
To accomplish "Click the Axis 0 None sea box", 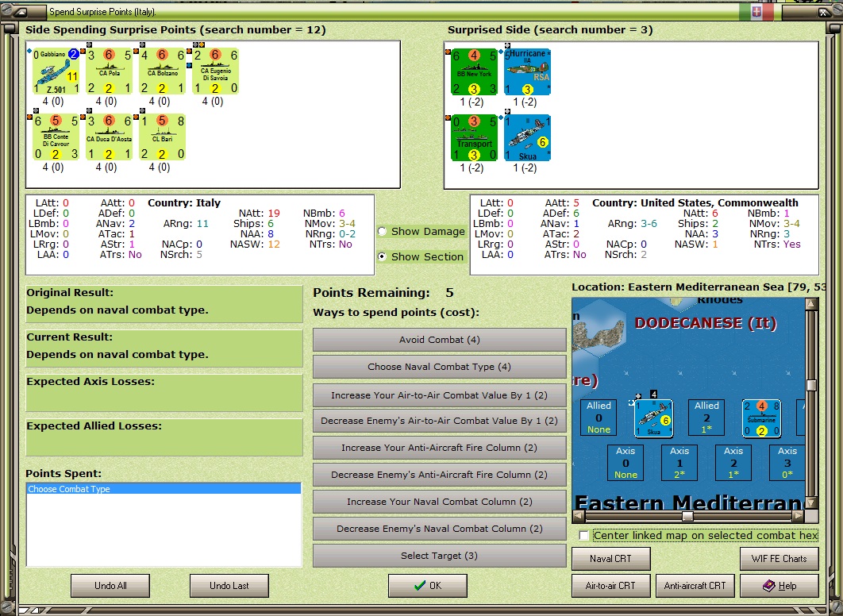I will pos(626,463).
